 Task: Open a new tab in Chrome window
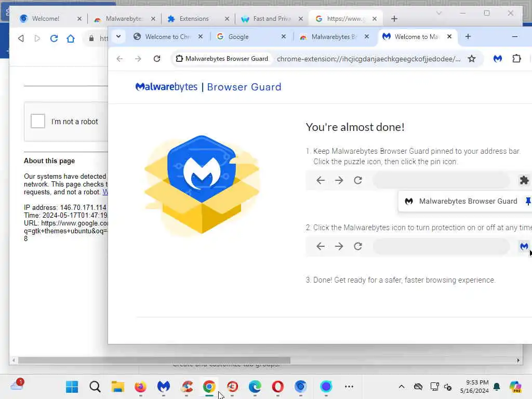(468, 37)
